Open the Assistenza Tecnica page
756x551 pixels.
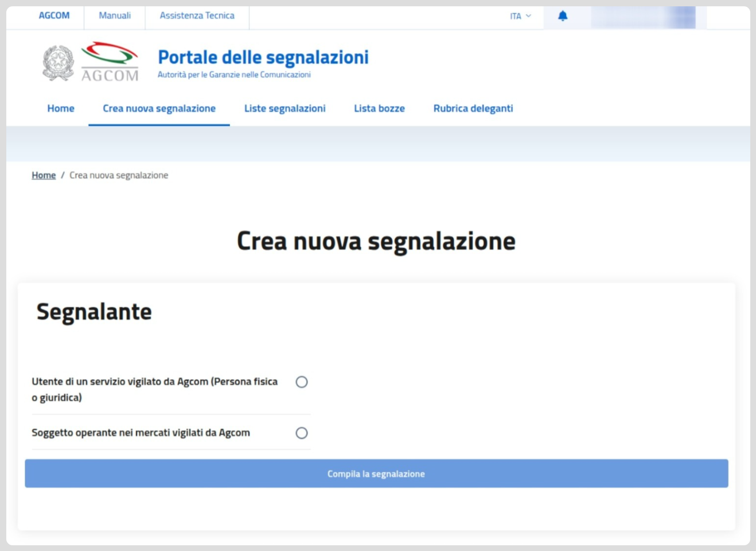point(197,15)
